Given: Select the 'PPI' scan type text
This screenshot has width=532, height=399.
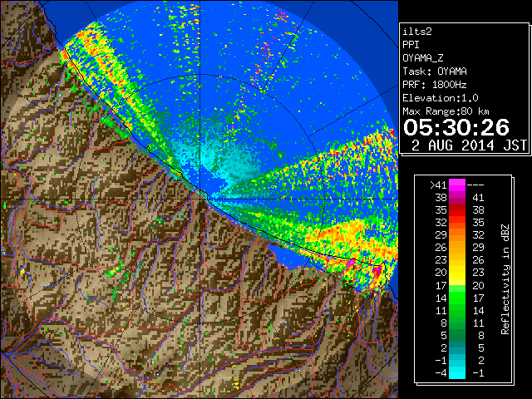Looking at the screenshot, I should (411, 45).
